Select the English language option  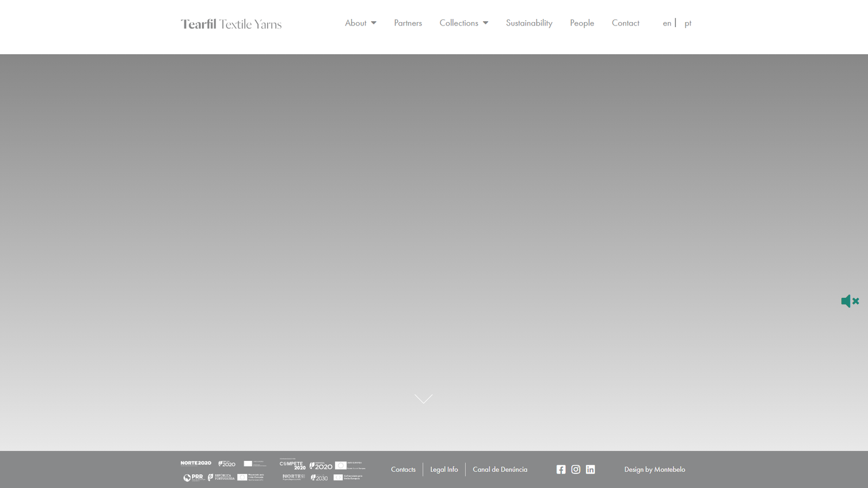point(667,23)
